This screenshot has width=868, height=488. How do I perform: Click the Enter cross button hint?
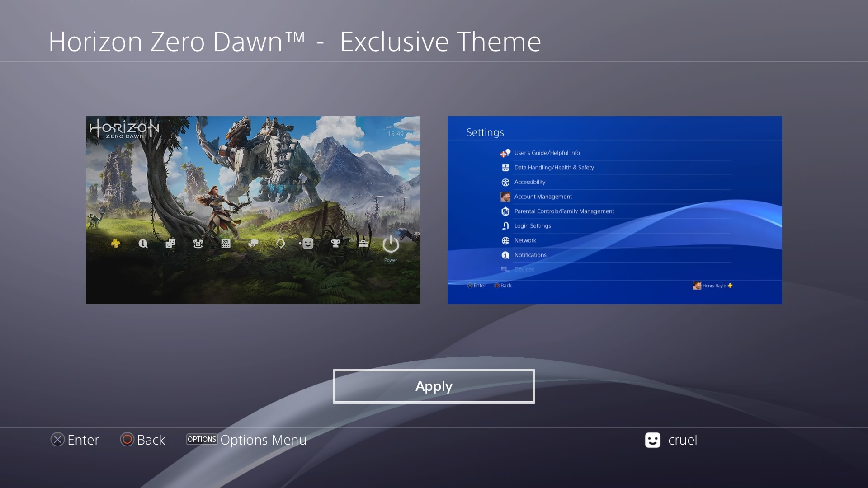75,440
